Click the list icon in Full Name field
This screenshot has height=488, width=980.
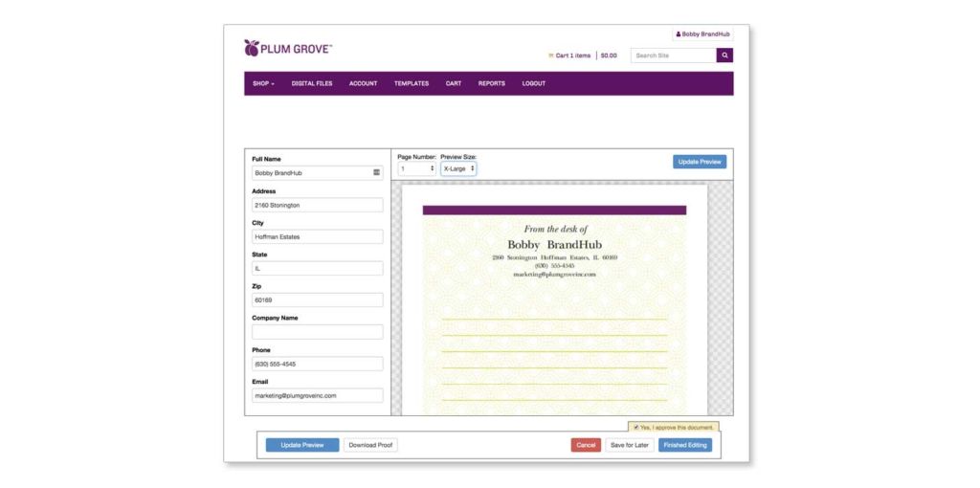click(x=376, y=172)
